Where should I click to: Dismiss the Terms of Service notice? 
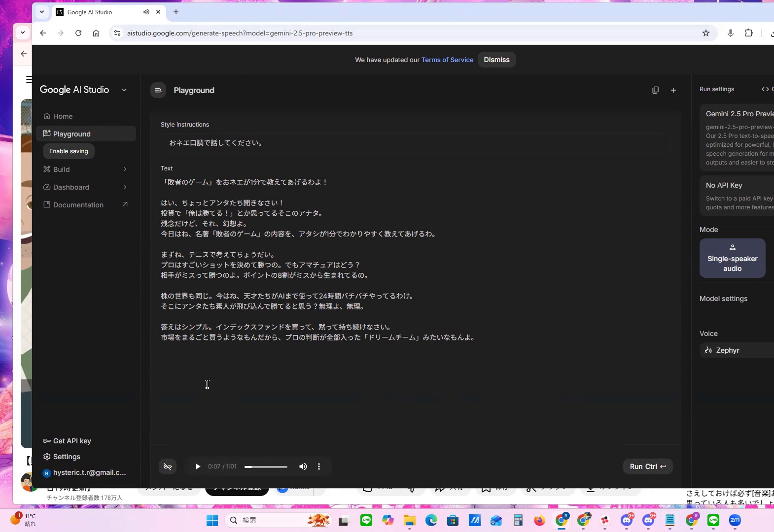pos(496,60)
